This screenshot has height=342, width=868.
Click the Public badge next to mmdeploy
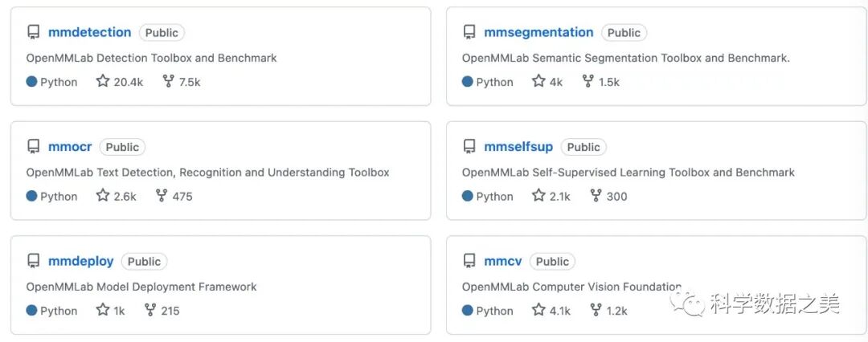click(144, 262)
